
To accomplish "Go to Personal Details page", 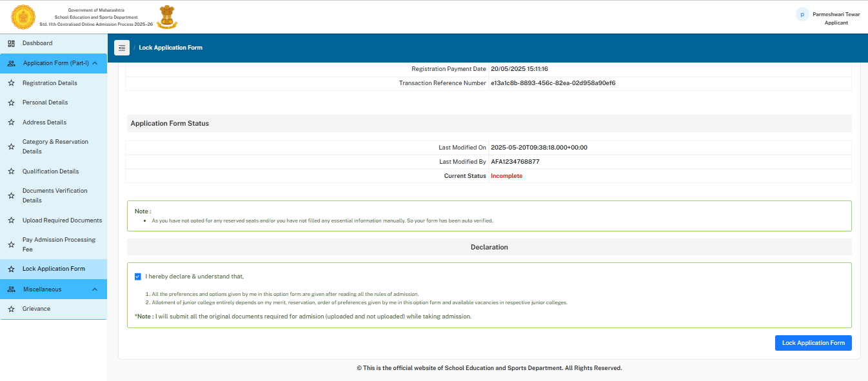I will click(45, 103).
